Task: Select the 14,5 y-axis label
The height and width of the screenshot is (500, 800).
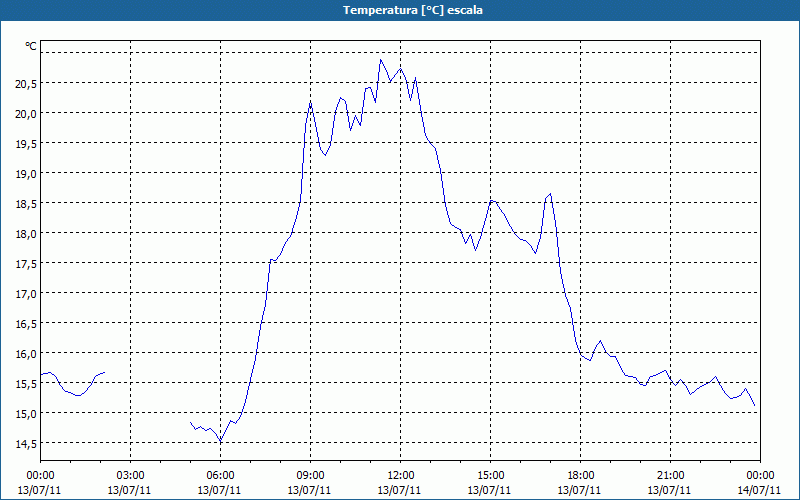Action: click(x=26, y=444)
